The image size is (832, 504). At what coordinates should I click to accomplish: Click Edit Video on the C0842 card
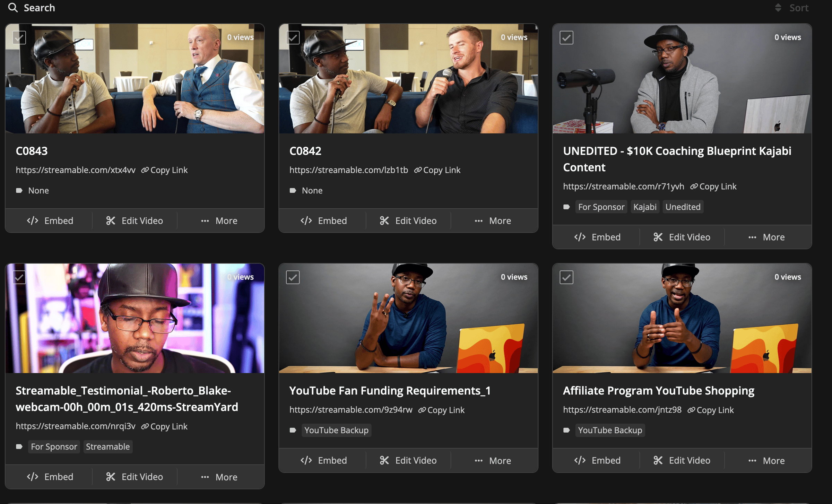coord(408,221)
